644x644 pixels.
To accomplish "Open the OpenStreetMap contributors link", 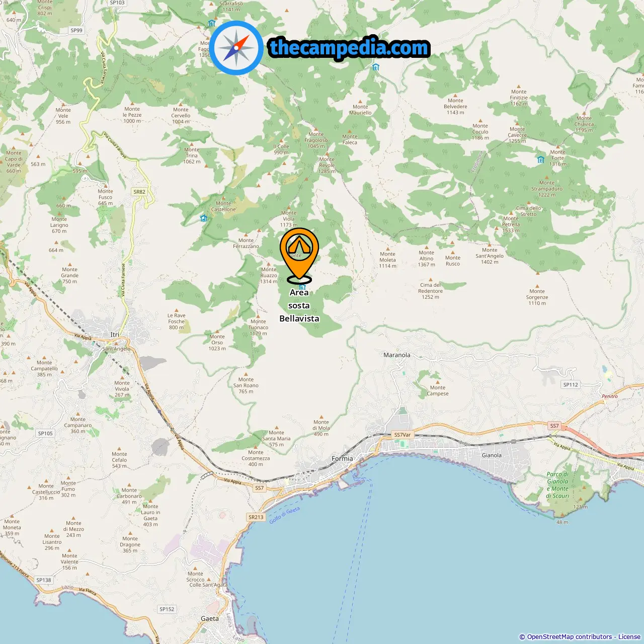I will point(570,636).
